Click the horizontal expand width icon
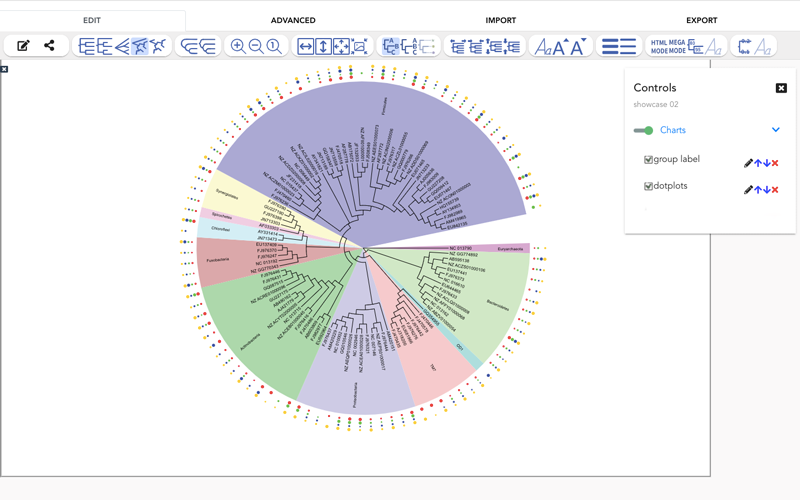Image resolution: width=800 pixels, height=500 pixels. (306, 46)
